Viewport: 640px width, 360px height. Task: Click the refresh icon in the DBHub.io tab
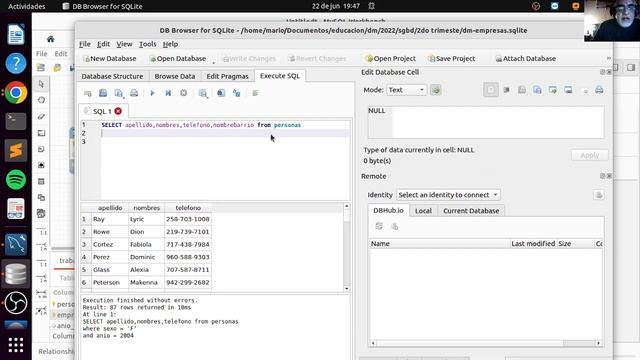(379, 226)
